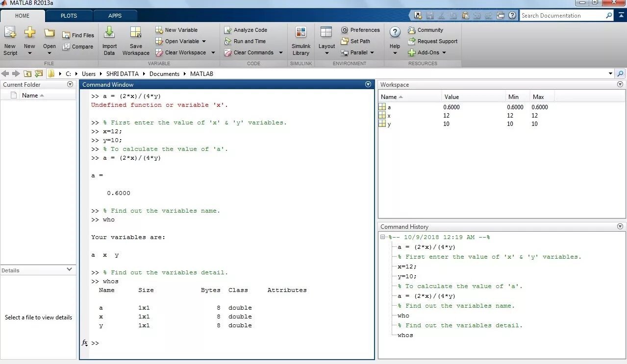The image size is (627, 364).
Task: Click the Back navigation arrow
Action: click(x=5, y=73)
